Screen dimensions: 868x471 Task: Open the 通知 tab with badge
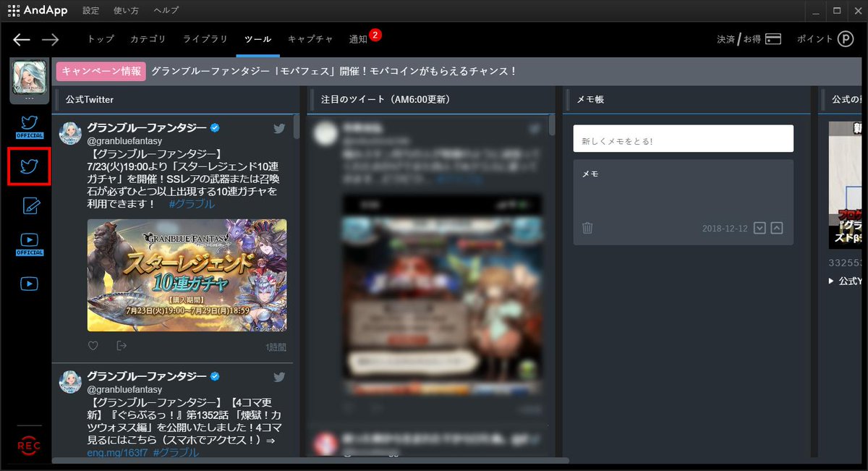pos(365,38)
